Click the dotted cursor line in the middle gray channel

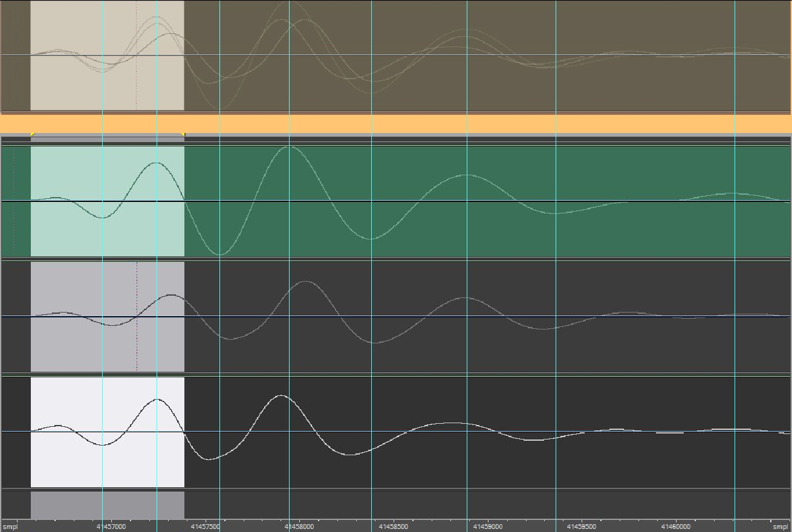coord(137,316)
